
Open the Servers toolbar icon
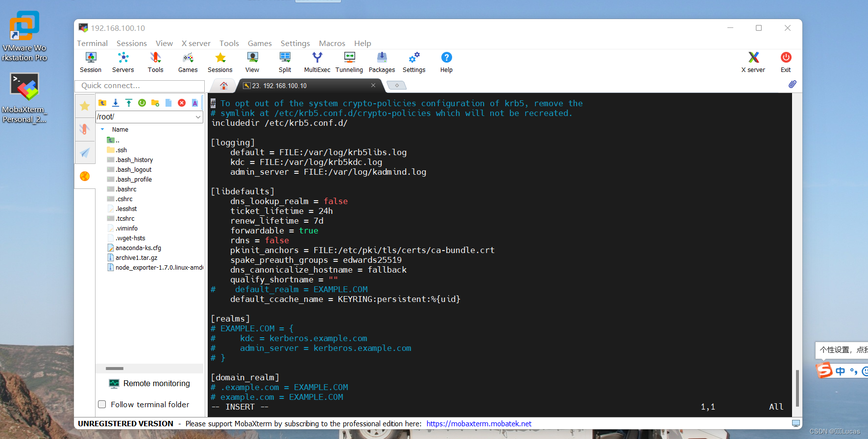(123, 62)
